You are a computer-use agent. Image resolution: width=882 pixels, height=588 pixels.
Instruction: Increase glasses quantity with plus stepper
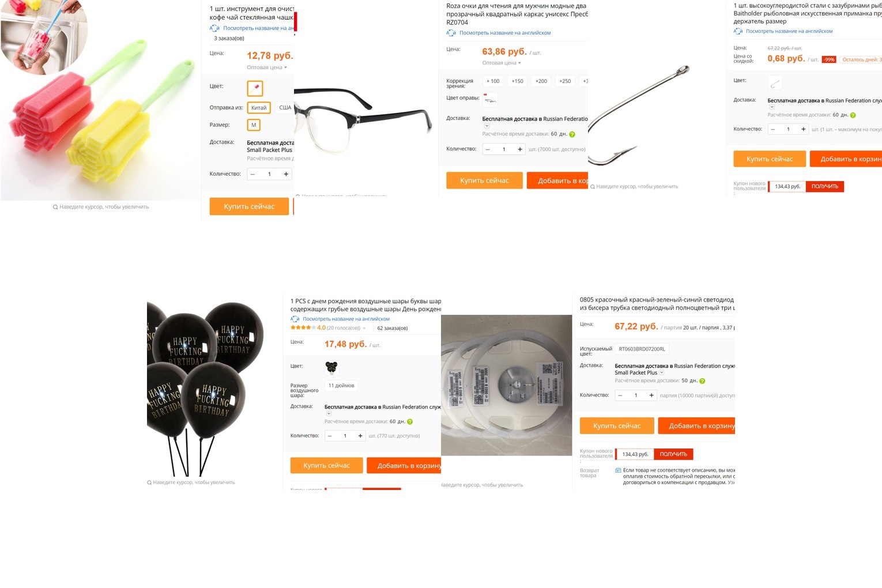coord(520,149)
